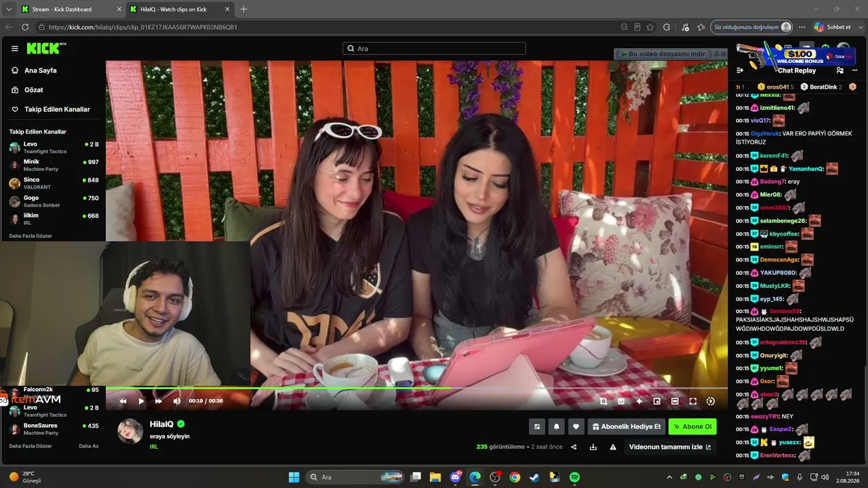Open Copilot Sohbet et button
868x488 pixels.
click(833, 27)
